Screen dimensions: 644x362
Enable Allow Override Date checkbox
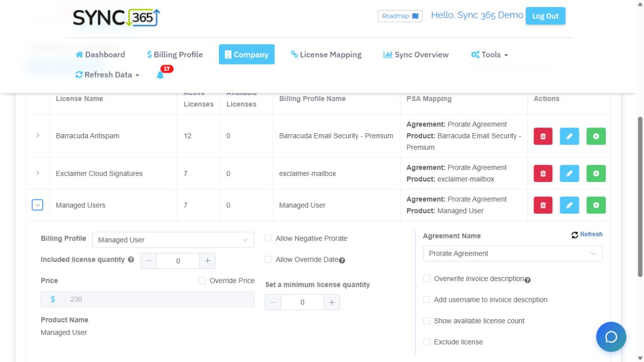coord(268,259)
